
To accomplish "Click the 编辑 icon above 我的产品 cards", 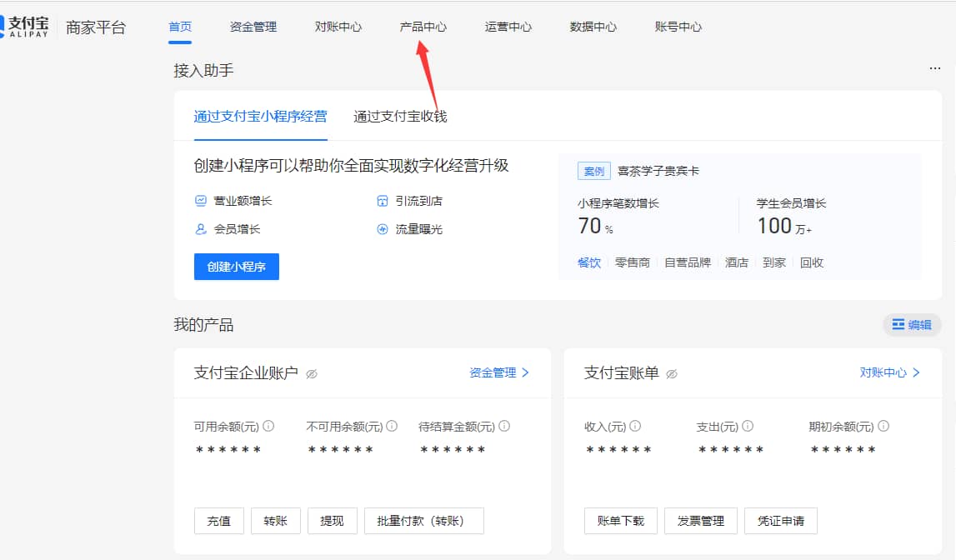I will (898, 325).
